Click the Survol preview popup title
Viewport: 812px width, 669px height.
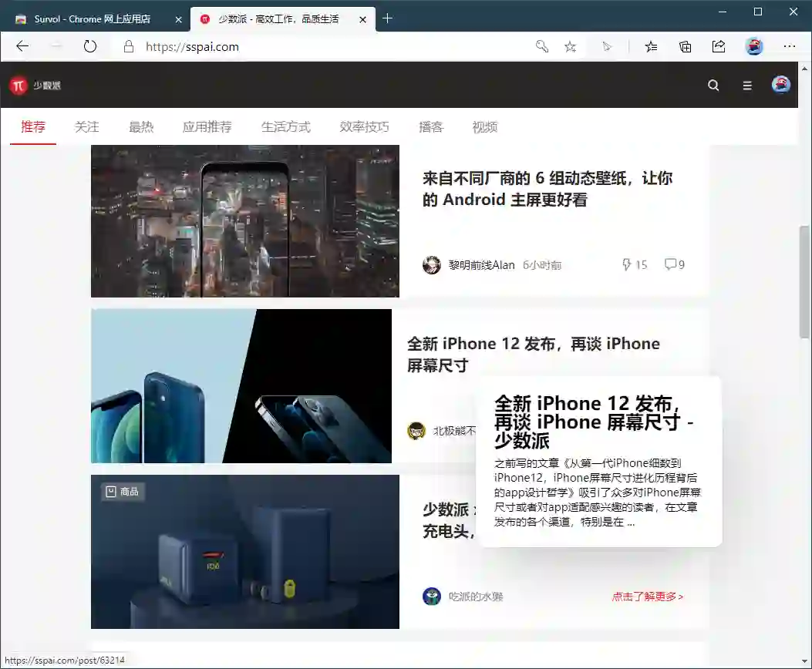pos(594,422)
